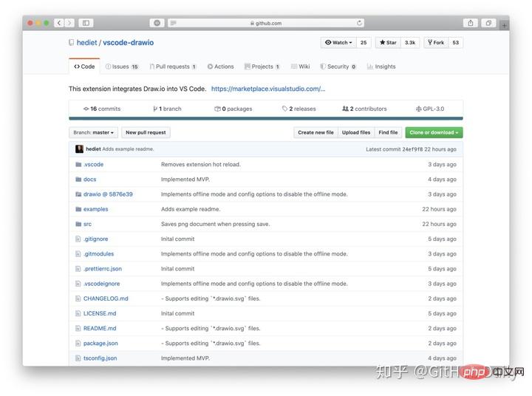Click 'Adds example readme.' in examples row
Image resolution: width=532 pixels, height=396 pixels.
(191, 209)
